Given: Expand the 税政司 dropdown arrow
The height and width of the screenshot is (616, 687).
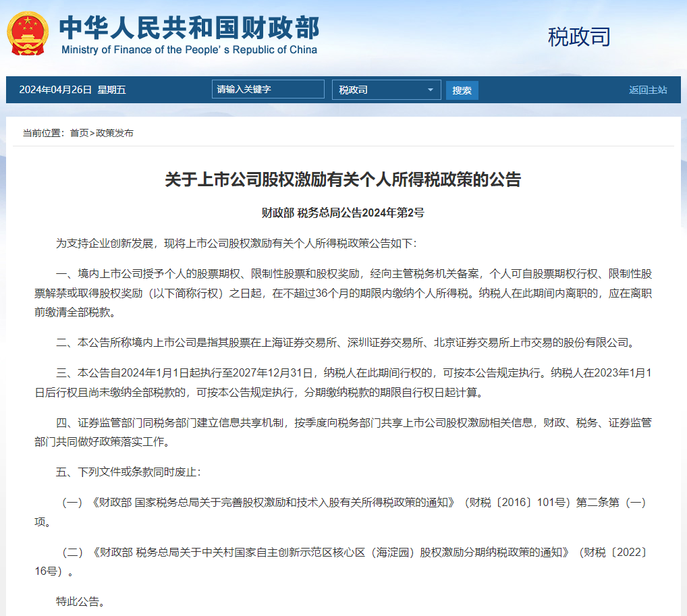Looking at the screenshot, I should [431, 90].
